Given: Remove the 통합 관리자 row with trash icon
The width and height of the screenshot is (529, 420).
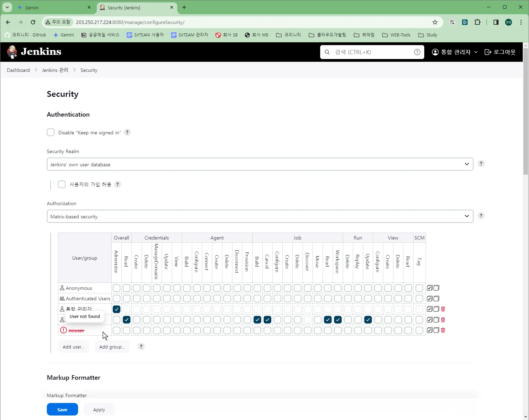Looking at the screenshot, I should (443, 309).
